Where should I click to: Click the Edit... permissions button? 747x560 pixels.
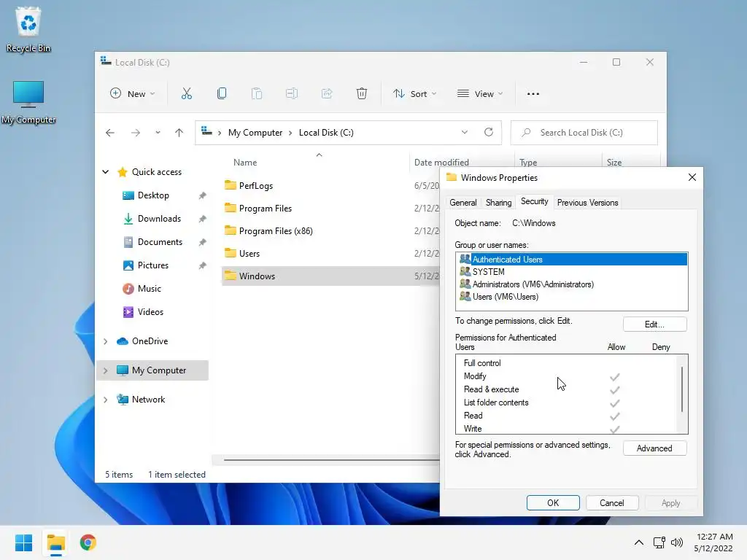[654, 324]
